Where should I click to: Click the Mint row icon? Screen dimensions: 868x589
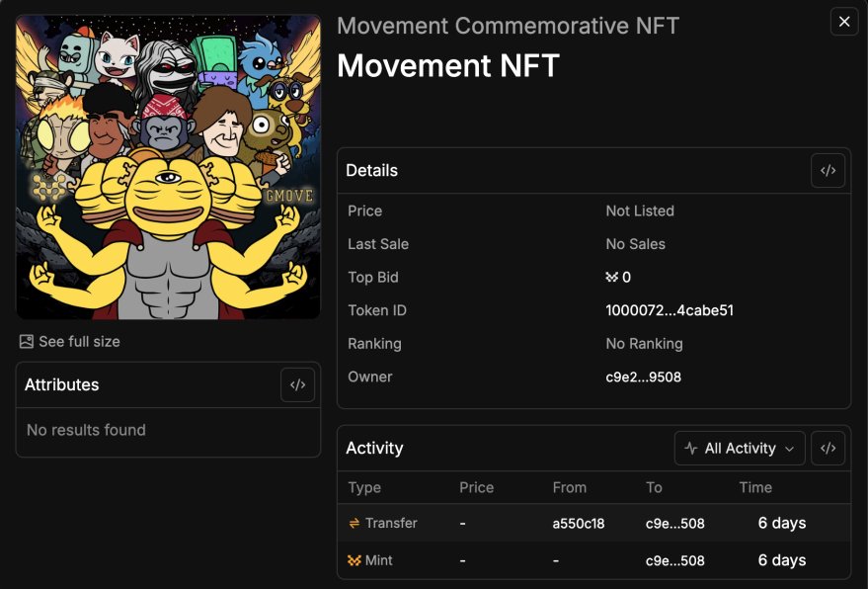click(x=355, y=560)
